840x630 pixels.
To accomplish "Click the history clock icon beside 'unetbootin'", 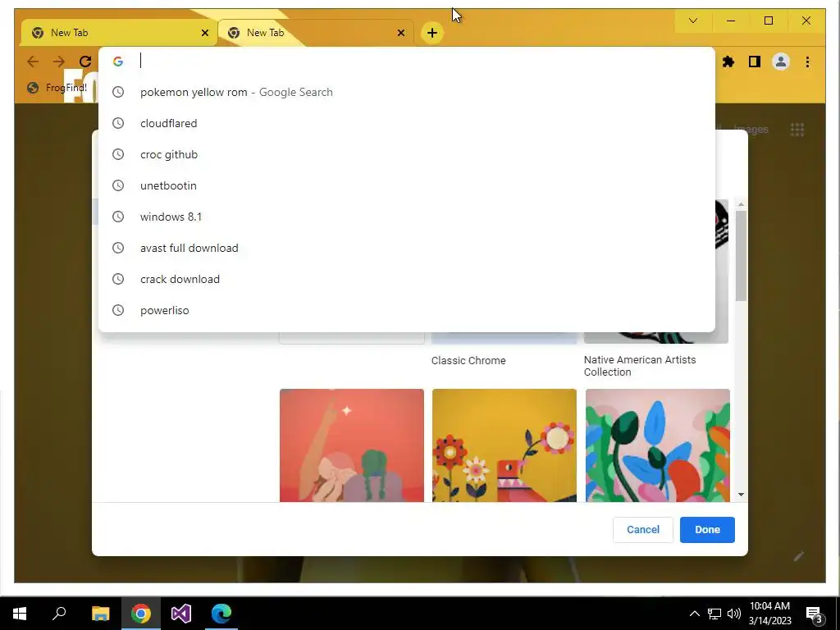I will tap(118, 185).
